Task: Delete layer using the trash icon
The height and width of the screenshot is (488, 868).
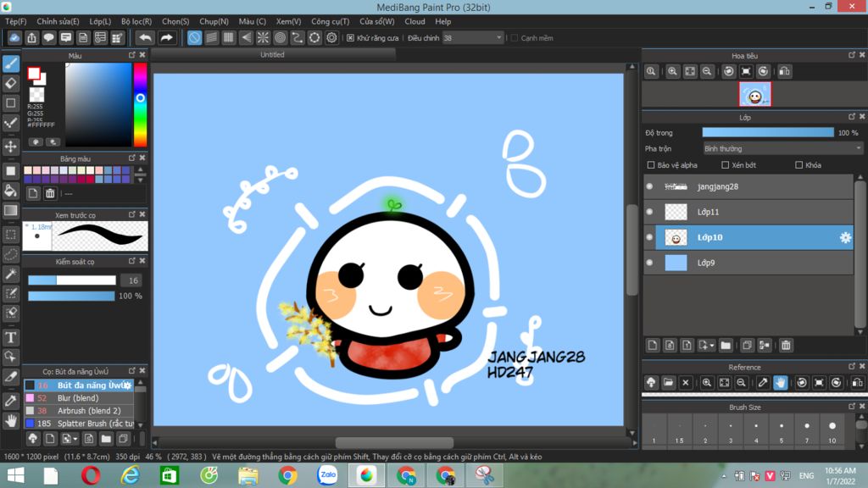Action: 786,346
